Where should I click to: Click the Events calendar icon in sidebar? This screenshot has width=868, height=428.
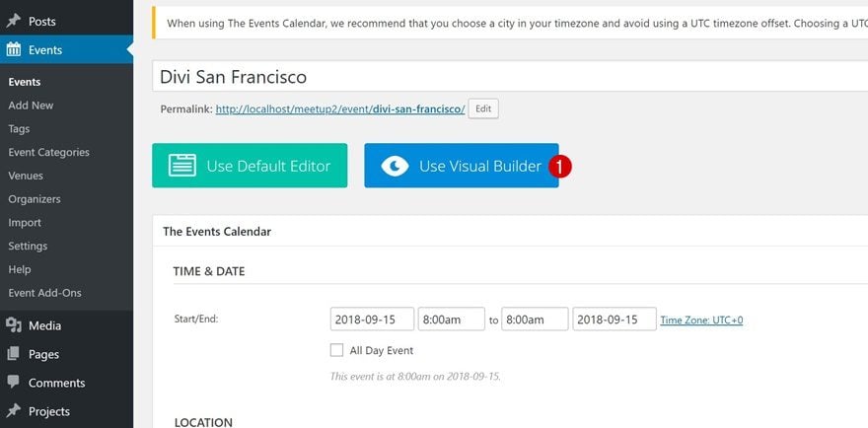coord(13,50)
